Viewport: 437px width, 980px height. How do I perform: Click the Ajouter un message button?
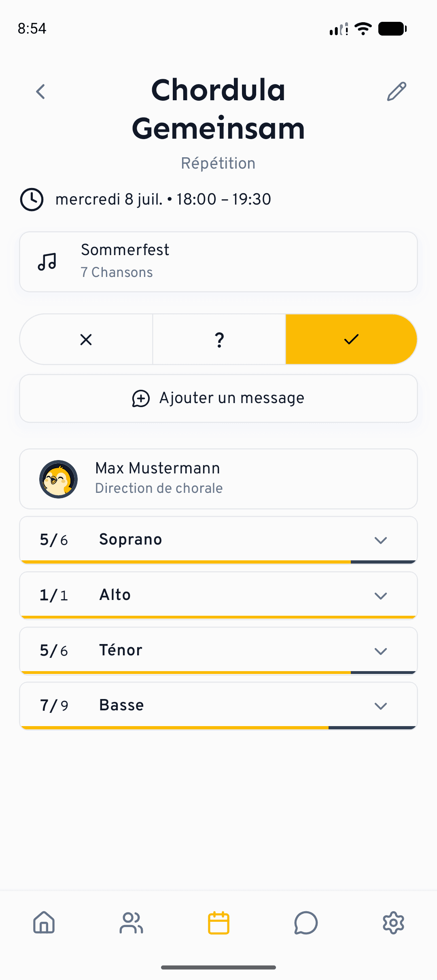pyautogui.click(x=218, y=398)
